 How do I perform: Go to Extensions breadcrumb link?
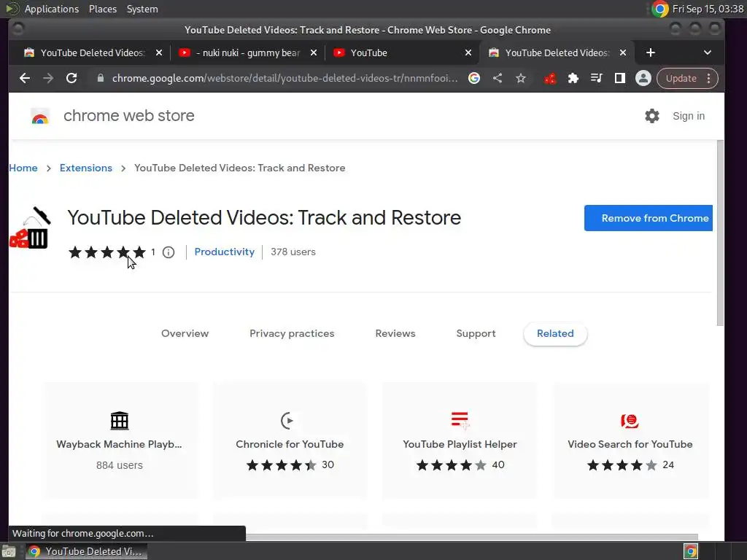pyautogui.click(x=86, y=168)
